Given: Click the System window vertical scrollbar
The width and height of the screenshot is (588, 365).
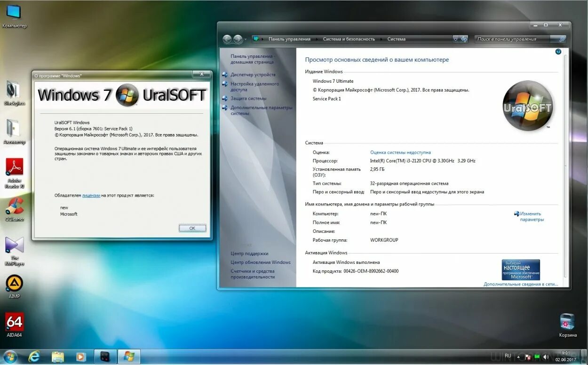Looking at the screenshot, I should pos(565,167).
